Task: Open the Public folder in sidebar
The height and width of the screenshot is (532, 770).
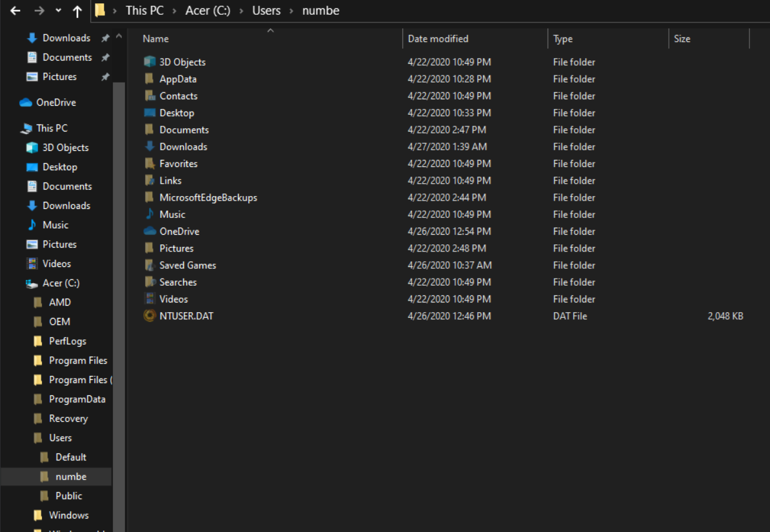Action: 68,496
